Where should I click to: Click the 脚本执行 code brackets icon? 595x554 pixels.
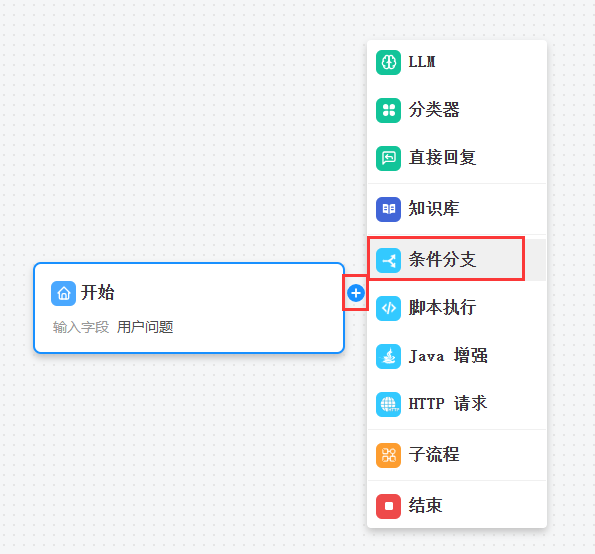[388, 308]
